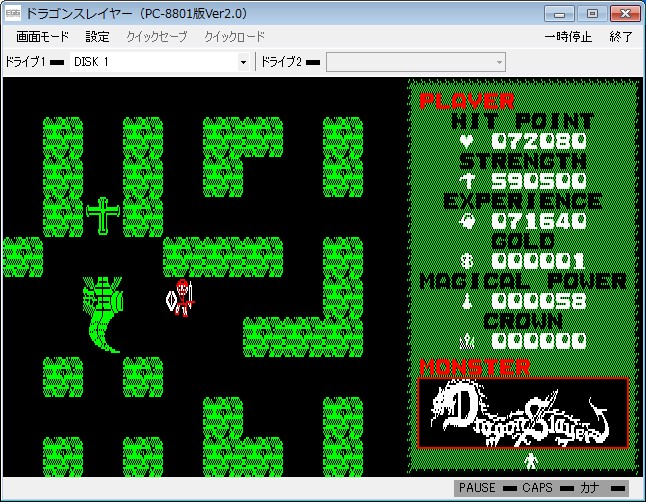
Task: Select クイックセーブ menu item
Action: pyautogui.click(x=157, y=37)
